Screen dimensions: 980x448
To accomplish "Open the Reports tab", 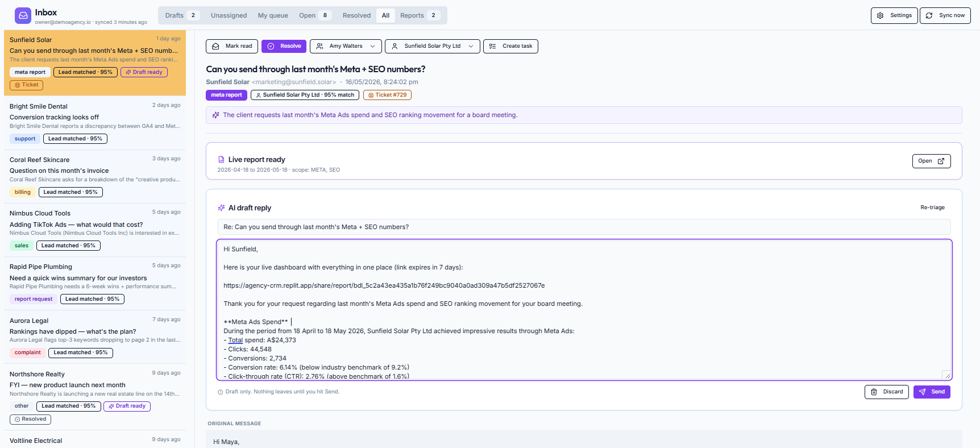I will click(x=420, y=15).
